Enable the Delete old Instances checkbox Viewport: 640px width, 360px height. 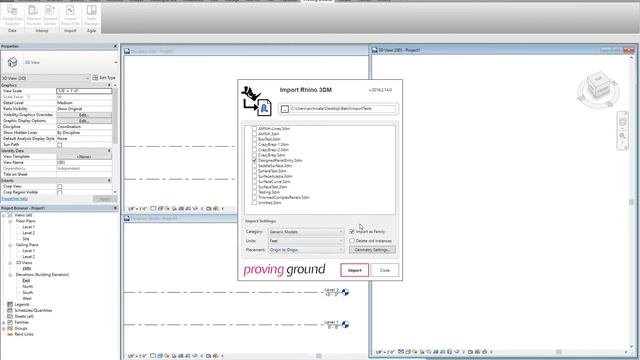click(352, 241)
